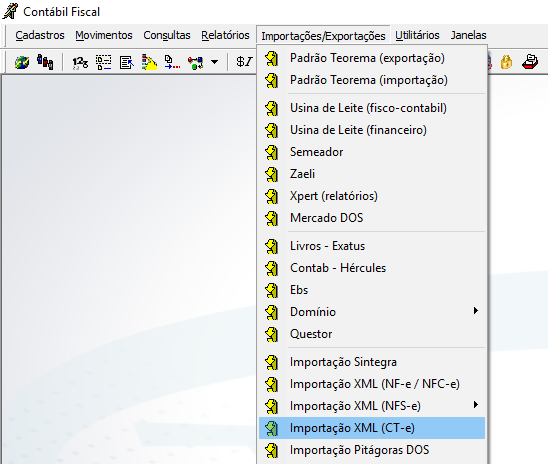
Task: Choose Usina de Leite (financeiro)
Action: 372,130
